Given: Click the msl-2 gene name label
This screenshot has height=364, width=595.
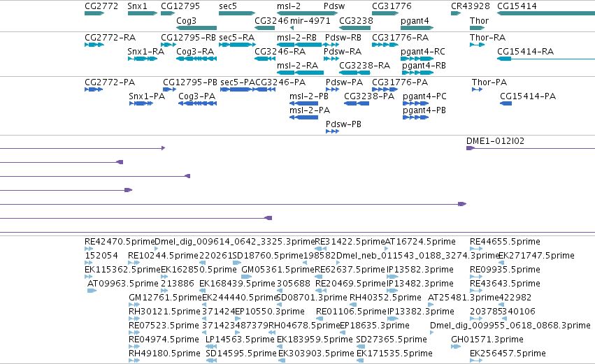Looking at the screenshot, I should 289,6.
